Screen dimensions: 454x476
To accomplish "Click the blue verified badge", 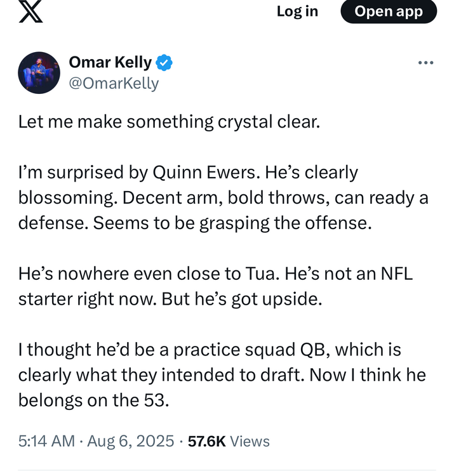I will (164, 62).
